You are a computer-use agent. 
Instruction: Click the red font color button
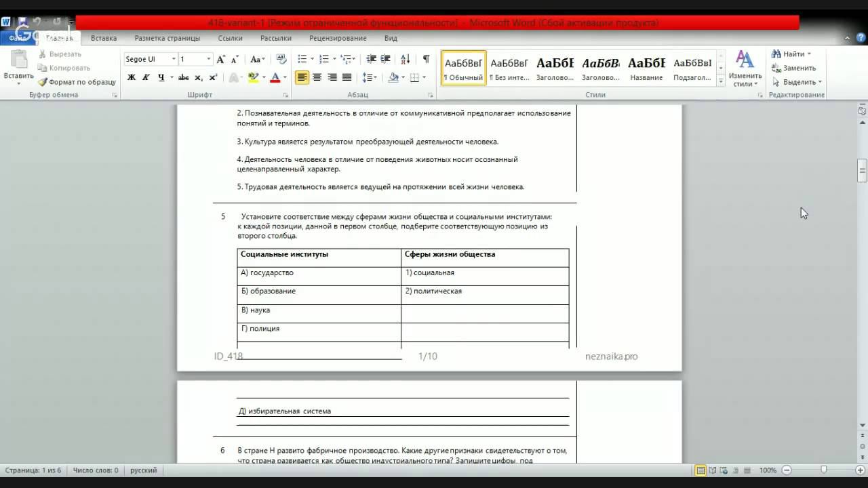click(x=275, y=77)
